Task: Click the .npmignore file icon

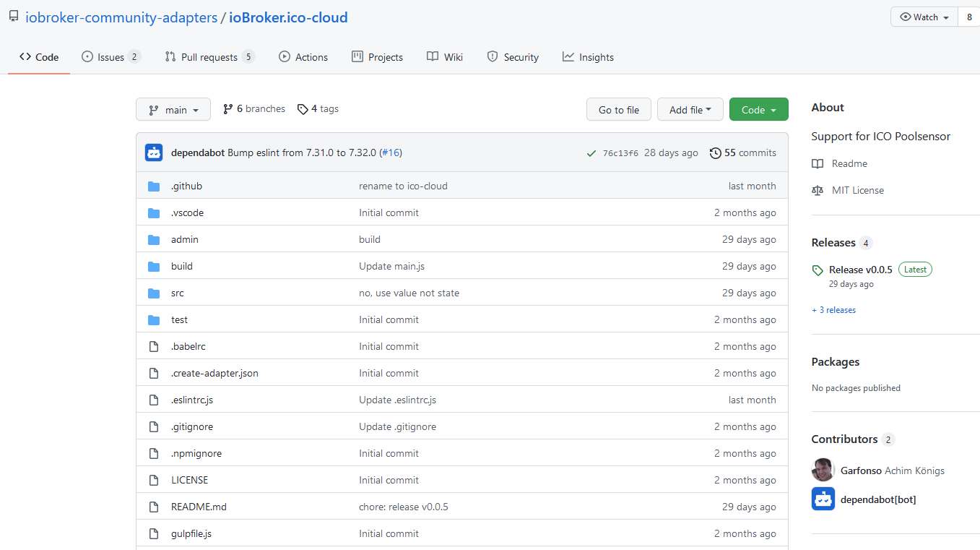Action: pyautogui.click(x=154, y=454)
